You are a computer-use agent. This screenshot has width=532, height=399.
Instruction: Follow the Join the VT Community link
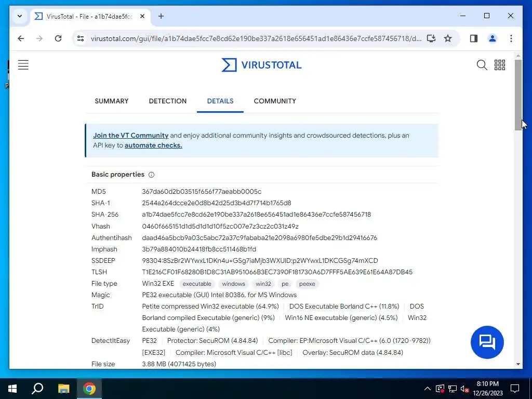130,136
